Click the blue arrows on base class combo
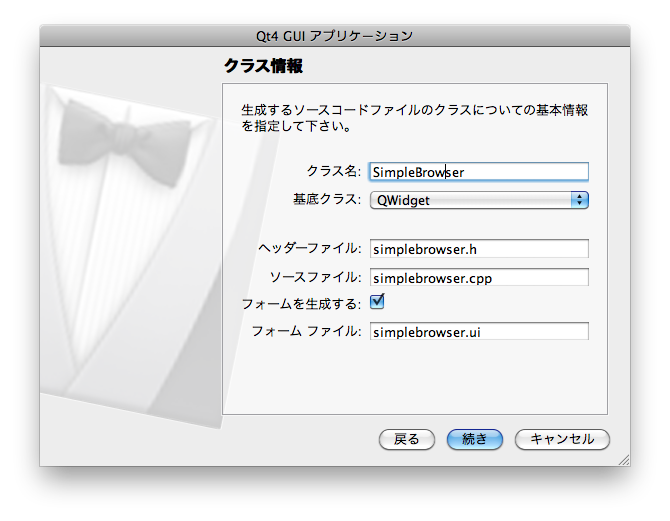Image resolution: width=670 pixels, height=521 pixels. (578, 200)
